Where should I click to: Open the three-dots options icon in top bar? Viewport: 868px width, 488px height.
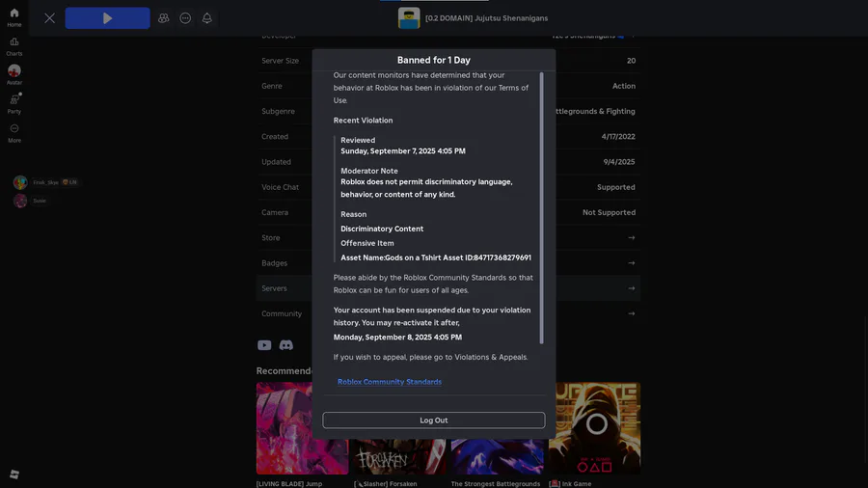point(185,18)
